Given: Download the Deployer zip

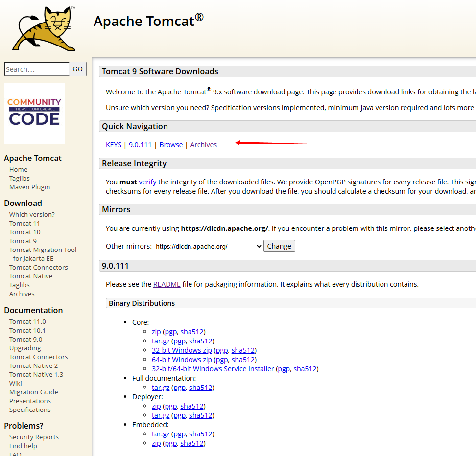Looking at the screenshot, I should pyautogui.click(x=156, y=406).
